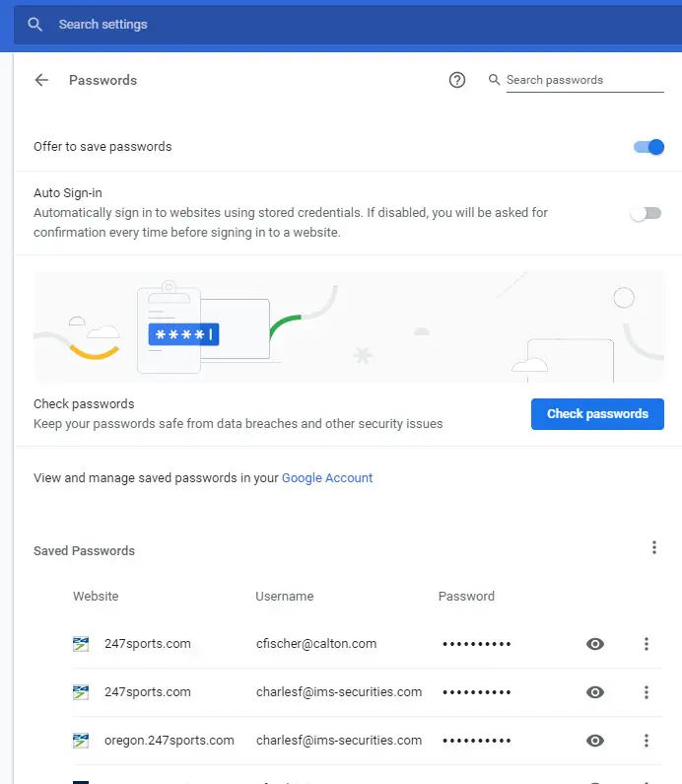Viewport: 682px width, 784px height.
Task: Focus the Search passwords field
Action: (x=584, y=80)
